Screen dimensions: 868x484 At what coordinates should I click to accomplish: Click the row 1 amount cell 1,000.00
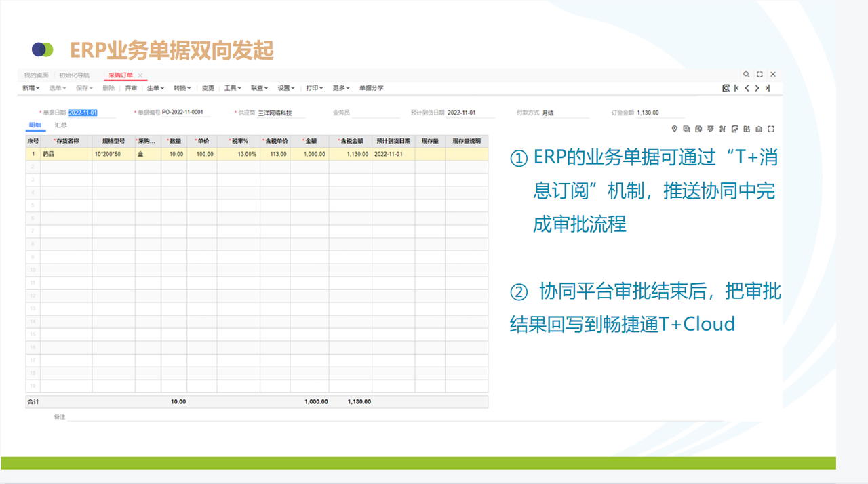310,154
